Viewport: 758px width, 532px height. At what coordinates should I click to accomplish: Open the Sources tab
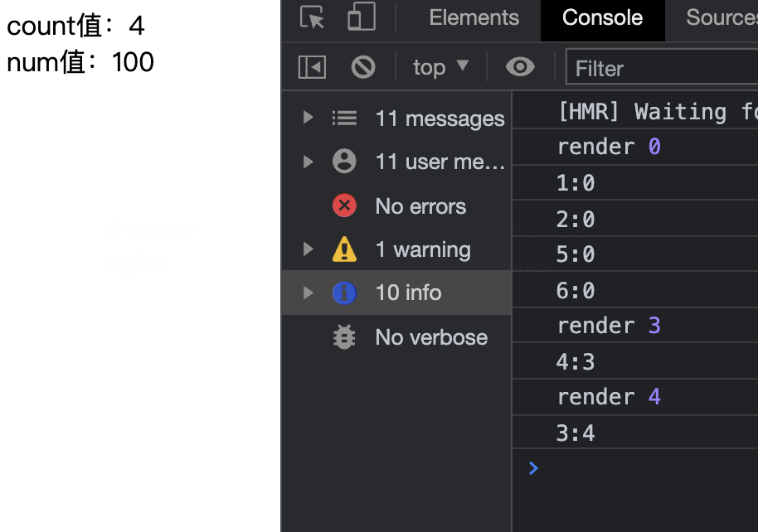[x=722, y=18]
